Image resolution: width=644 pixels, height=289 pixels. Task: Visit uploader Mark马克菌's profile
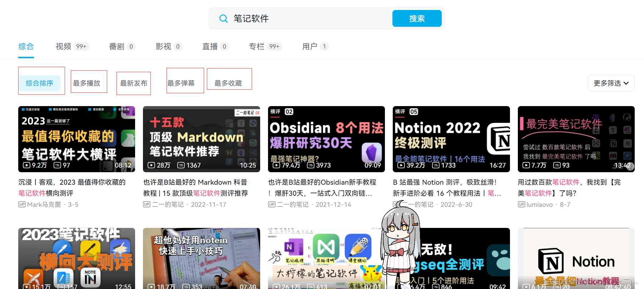click(x=44, y=205)
